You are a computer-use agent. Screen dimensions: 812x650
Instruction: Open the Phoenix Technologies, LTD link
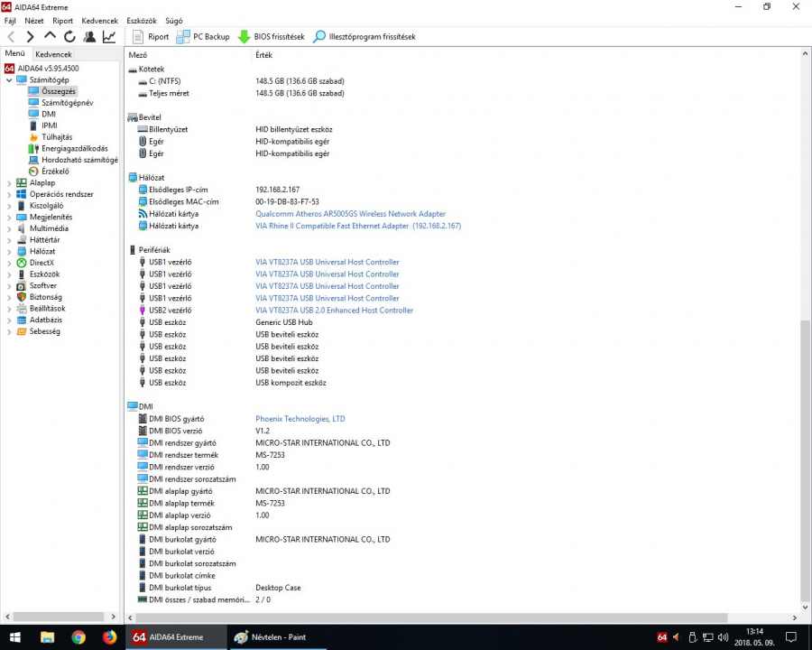click(300, 418)
